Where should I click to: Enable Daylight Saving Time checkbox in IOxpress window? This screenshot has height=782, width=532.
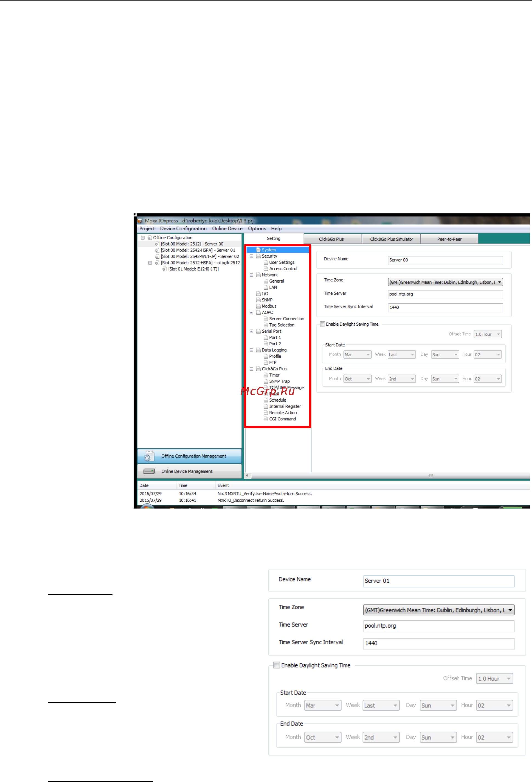click(322, 324)
